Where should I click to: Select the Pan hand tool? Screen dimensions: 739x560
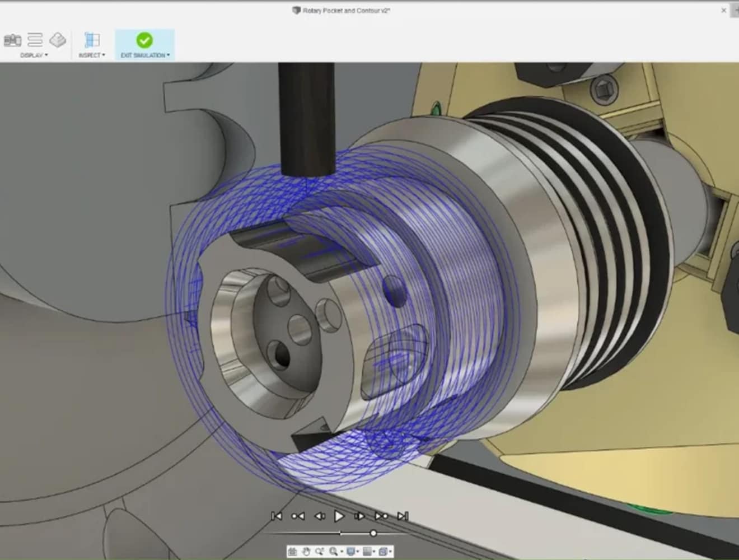tap(307, 552)
